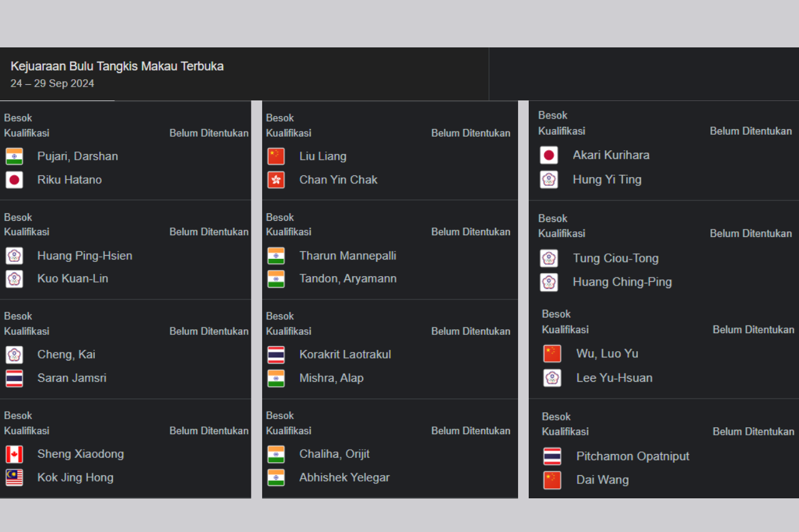Click the flag icon beside Hung Yi Ting
The height and width of the screenshot is (532, 799).
point(549,180)
